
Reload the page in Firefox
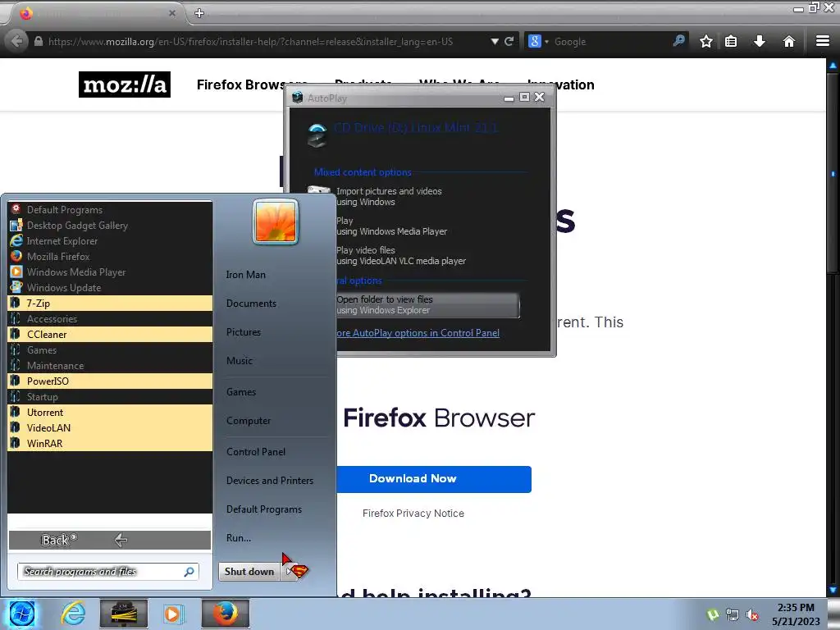pyautogui.click(x=509, y=41)
